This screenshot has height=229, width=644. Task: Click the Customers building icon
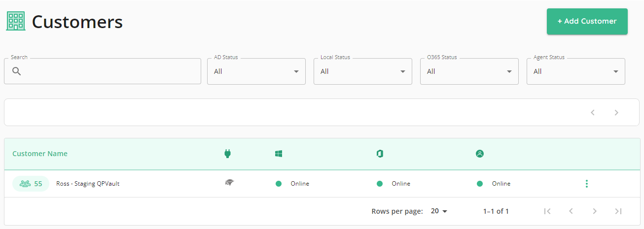click(16, 21)
